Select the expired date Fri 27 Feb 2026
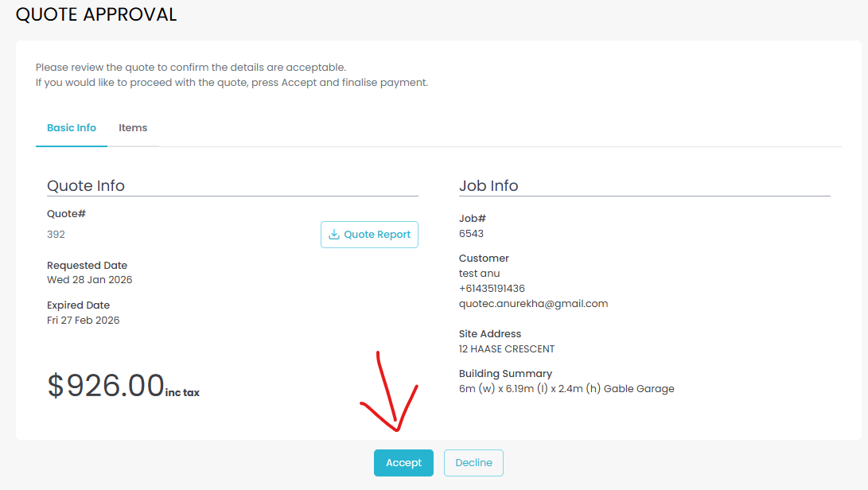The width and height of the screenshot is (868, 490). click(x=83, y=320)
